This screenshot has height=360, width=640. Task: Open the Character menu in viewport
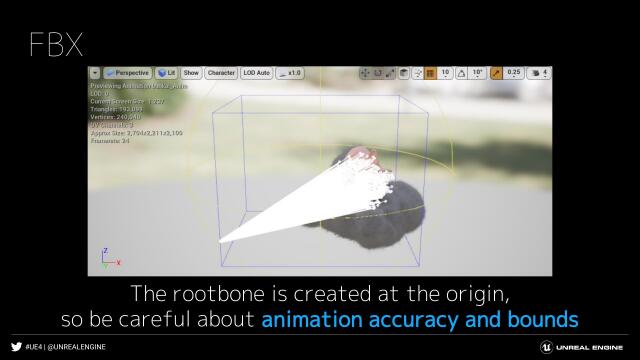click(x=221, y=73)
